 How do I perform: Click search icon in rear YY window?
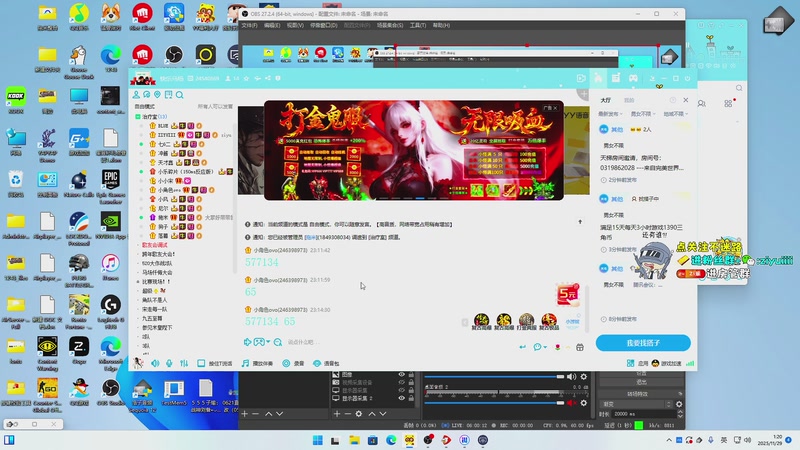[x=739, y=88]
